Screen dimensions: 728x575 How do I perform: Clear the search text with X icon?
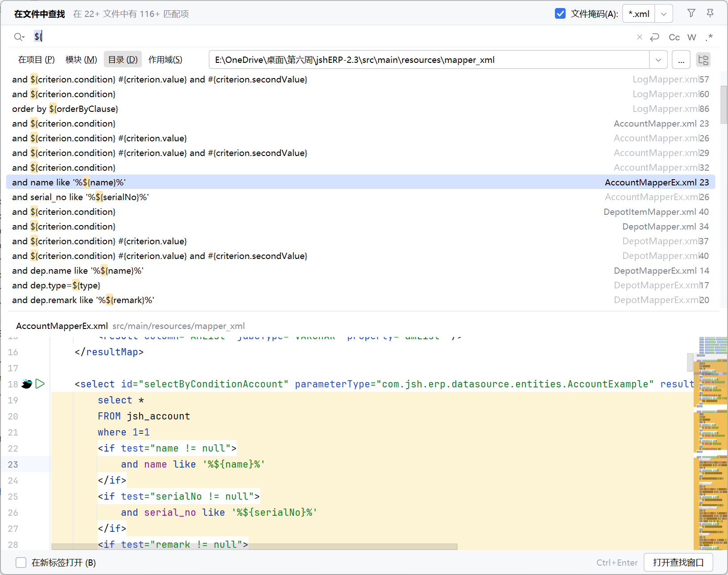[x=639, y=37]
